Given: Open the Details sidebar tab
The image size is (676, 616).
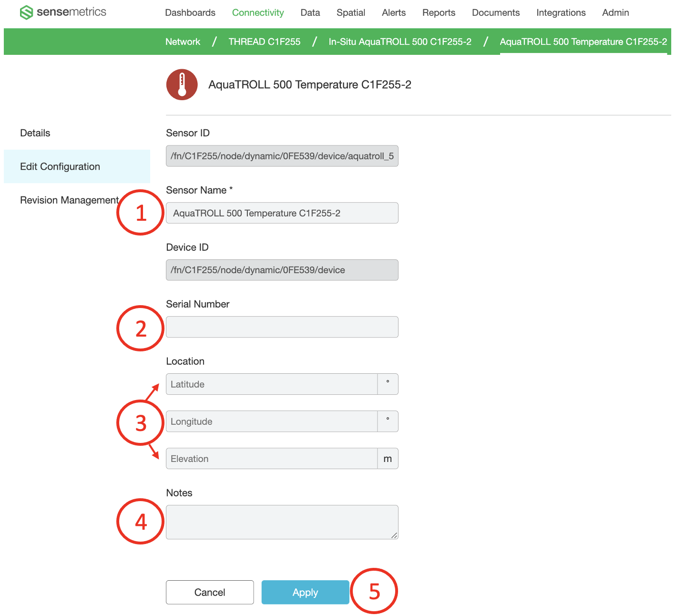Looking at the screenshot, I should [35, 133].
